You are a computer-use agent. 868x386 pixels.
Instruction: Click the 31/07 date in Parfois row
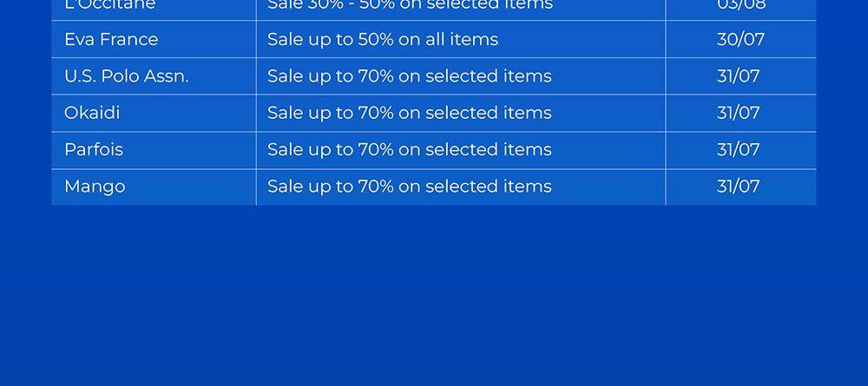pos(738,150)
